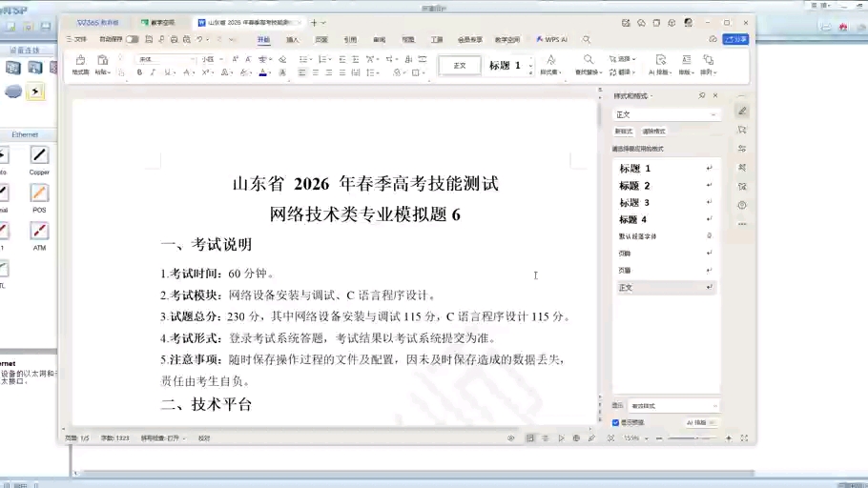Click the superscript X² icon
The width and height of the screenshot is (868, 488).
click(x=205, y=72)
